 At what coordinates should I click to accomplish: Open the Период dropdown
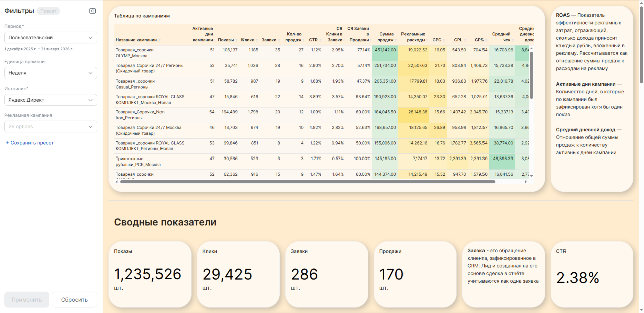50,38
